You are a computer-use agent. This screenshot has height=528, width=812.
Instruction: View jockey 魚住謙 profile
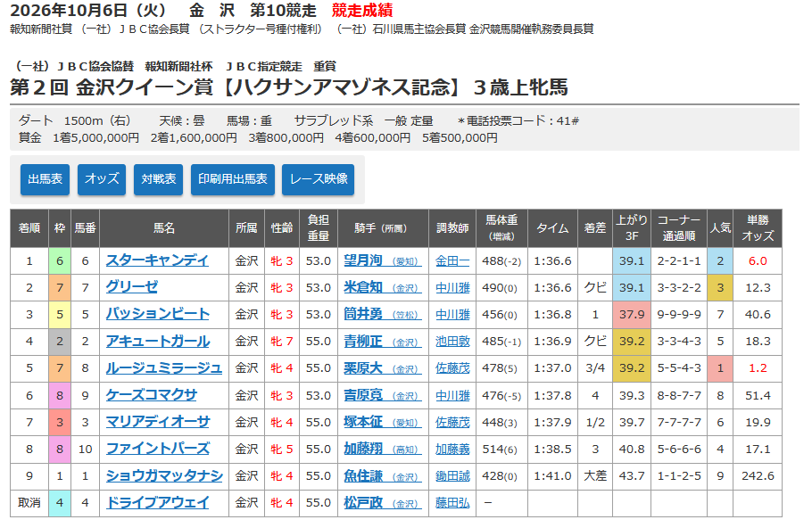tap(383, 475)
